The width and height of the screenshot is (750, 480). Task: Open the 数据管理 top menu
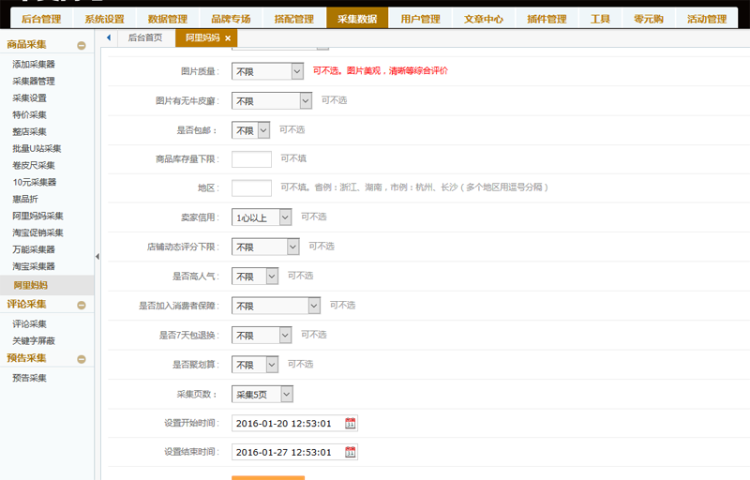point(167,19)
